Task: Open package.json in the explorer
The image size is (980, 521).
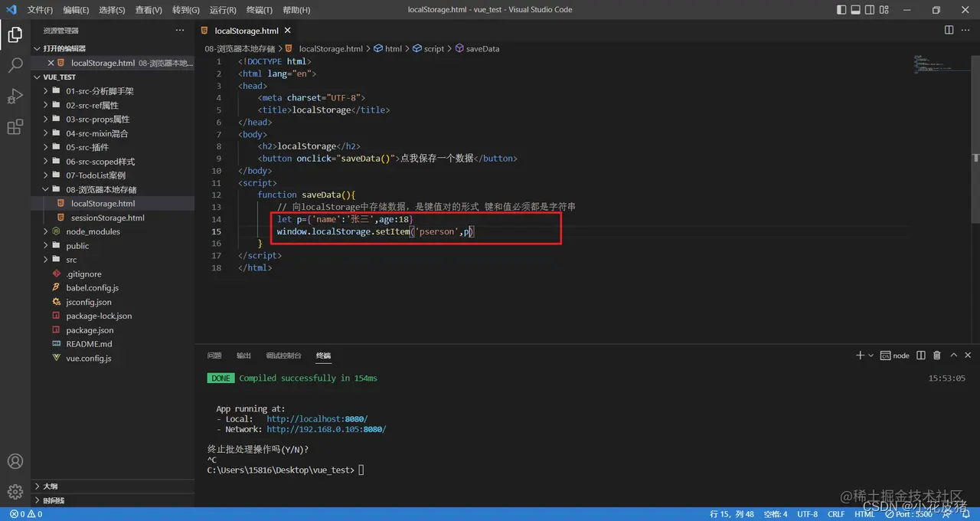Action: click(90, 330)
